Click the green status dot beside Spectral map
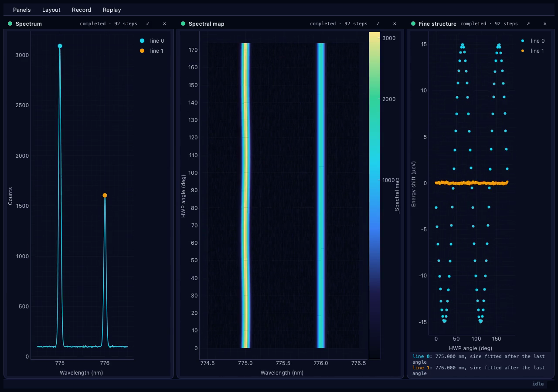Image resolution: width=558 pixels, height=392 pixels. [x=183, y=24]
